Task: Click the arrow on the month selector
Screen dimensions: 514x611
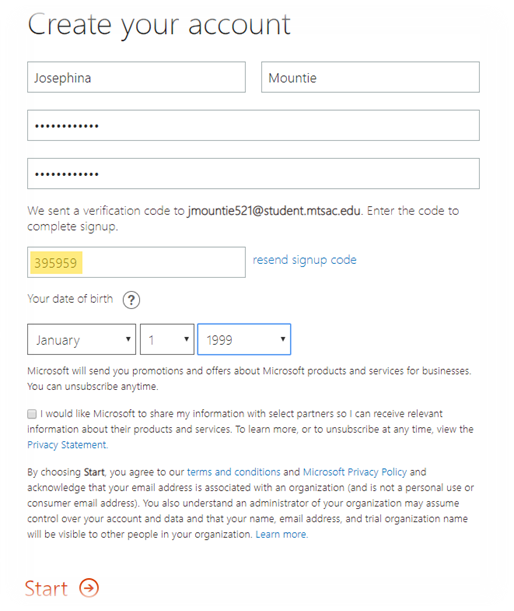Action: pos(128,339)
